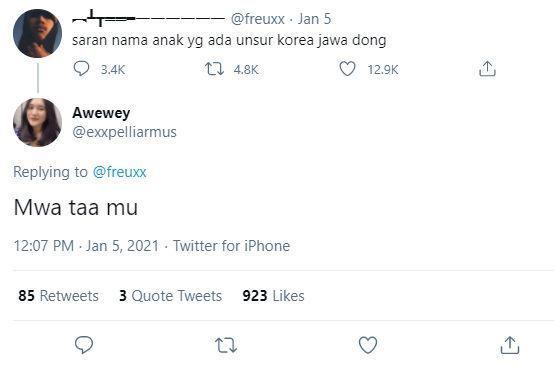The width and height of the screenshot is (554, 369).
Task: Like the Mwa taa mu tweet
Action: pos(368,345)
